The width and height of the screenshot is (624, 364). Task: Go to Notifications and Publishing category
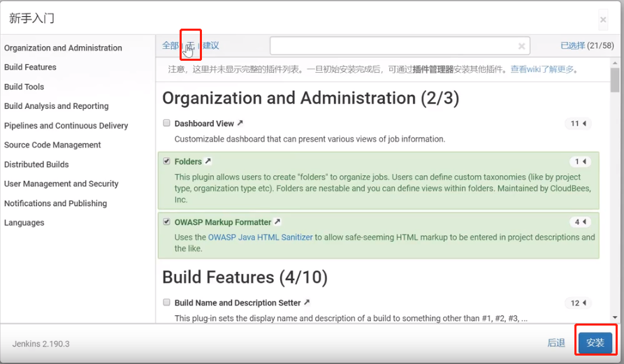(x=55, y=203)
